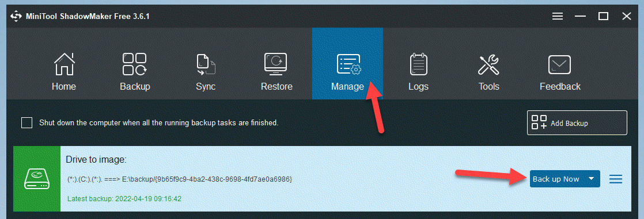Viewport: 644px width, 219px height.
Task: Click the Latest backup timestamp text
Action: click(124, 199)
